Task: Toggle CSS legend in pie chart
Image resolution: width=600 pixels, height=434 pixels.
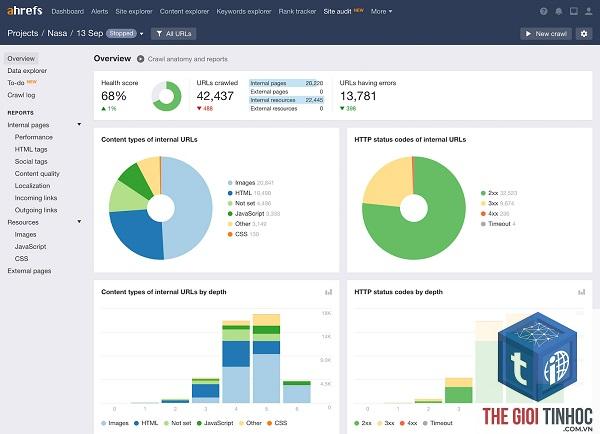Action: pyautogui.click(x=243, y=234)
